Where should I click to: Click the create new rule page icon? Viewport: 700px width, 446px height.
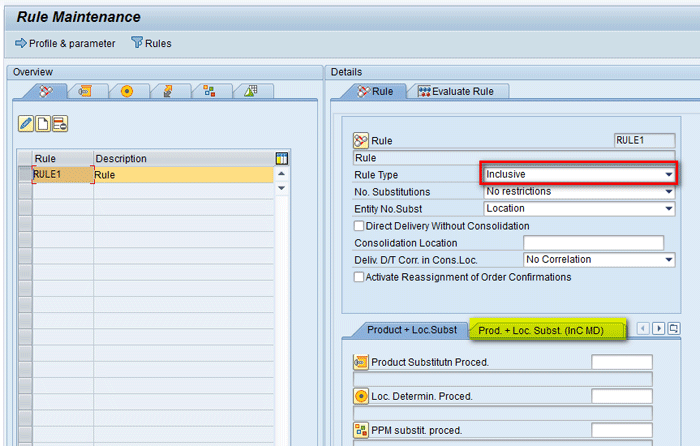[x=43, y=124]
